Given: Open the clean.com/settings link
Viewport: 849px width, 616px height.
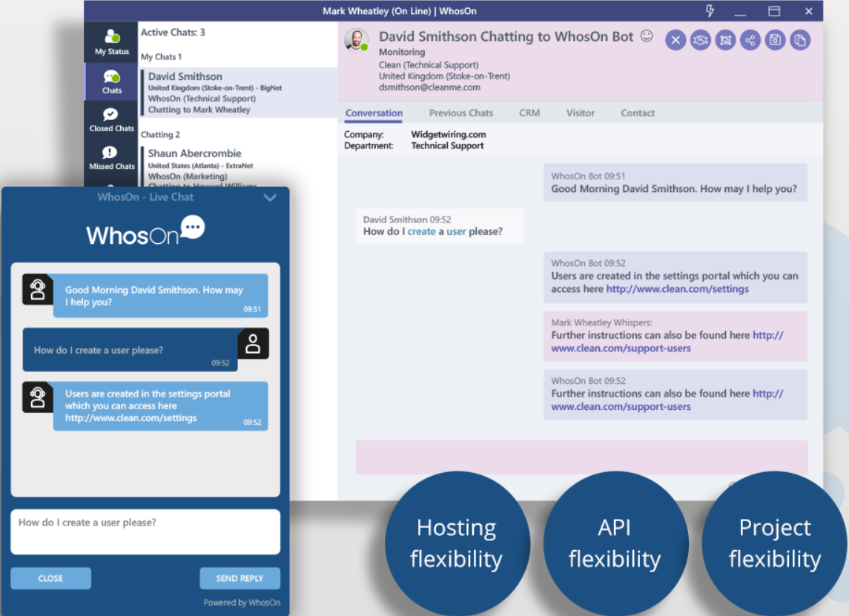Looking at the screenshot, I should 677,288.
